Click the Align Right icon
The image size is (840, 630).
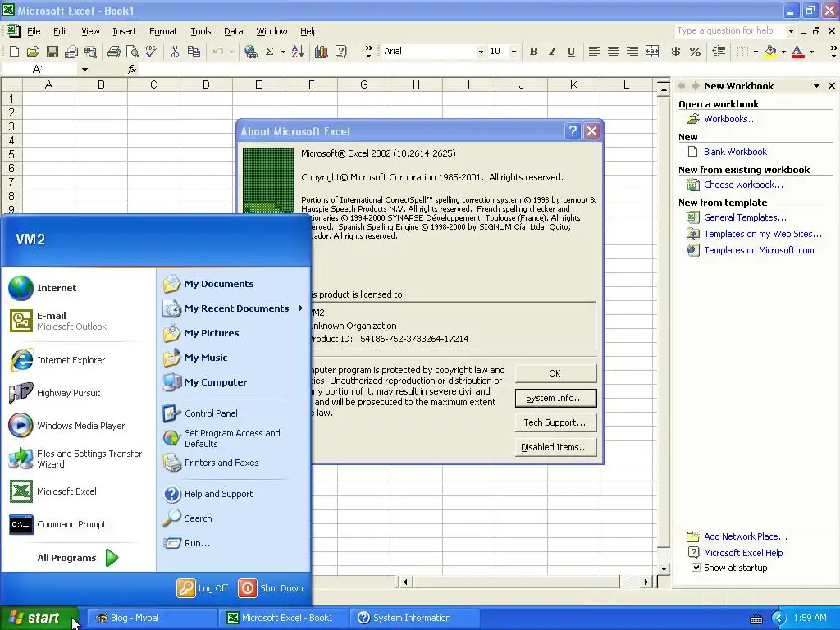pos(632,52)
